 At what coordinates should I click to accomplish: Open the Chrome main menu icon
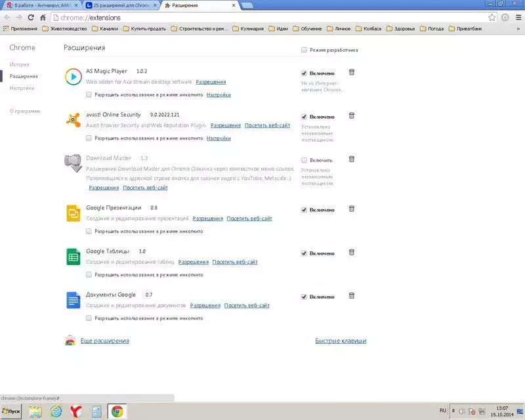pos(518,18)
